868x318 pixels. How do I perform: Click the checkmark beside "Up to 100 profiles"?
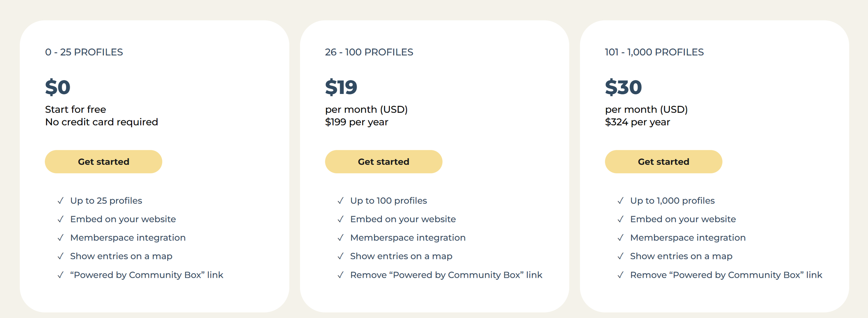click(341, 201)
